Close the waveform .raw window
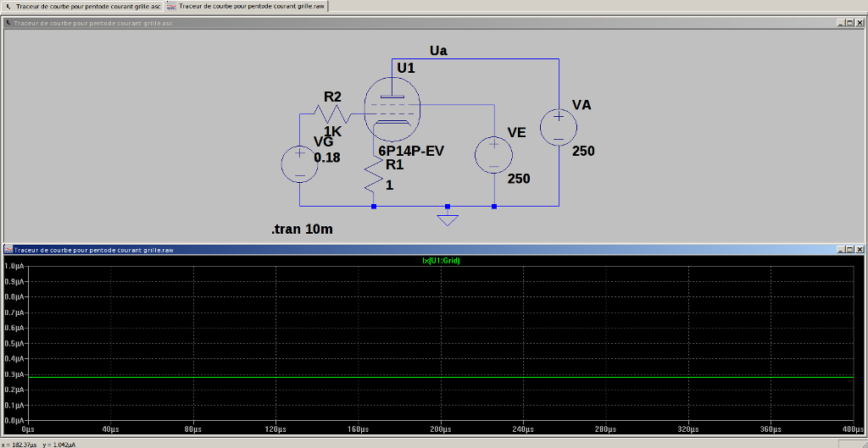The height and width of the screenshot is (448, 868). click(x=860, y=250)
